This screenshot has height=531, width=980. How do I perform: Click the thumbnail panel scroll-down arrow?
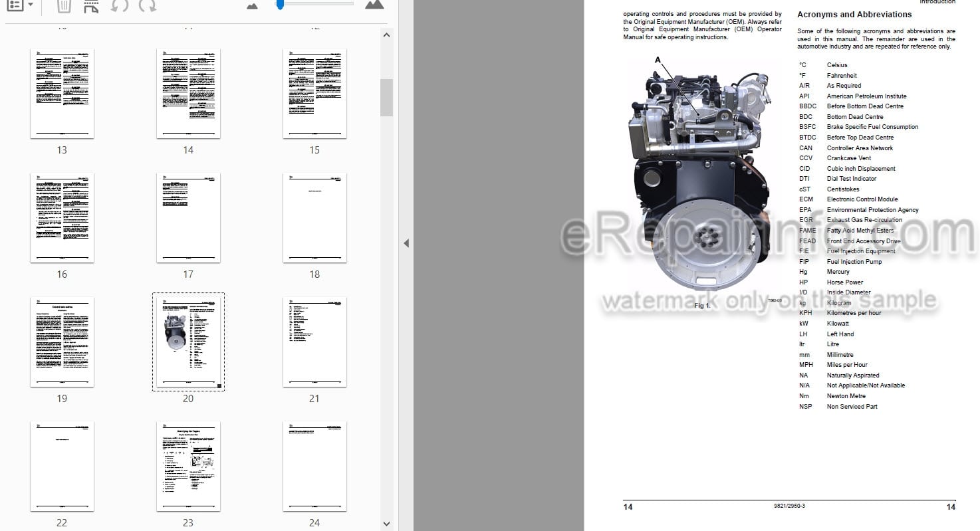(386, 524)
